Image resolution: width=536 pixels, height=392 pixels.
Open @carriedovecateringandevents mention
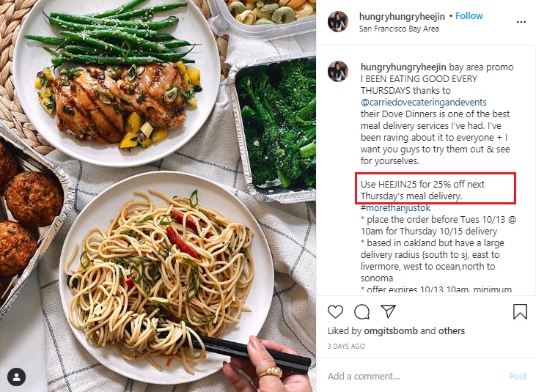(x=424, y=103)
